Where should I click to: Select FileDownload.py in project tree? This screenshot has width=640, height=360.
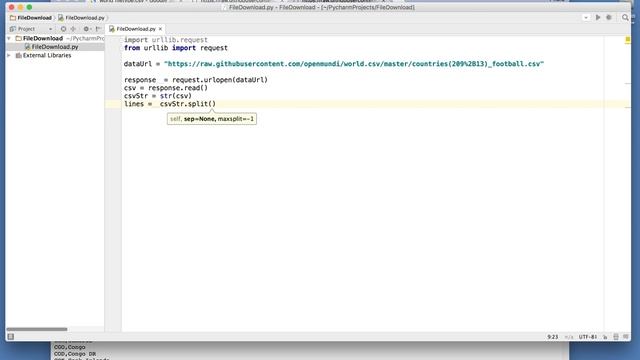[55, 47]
